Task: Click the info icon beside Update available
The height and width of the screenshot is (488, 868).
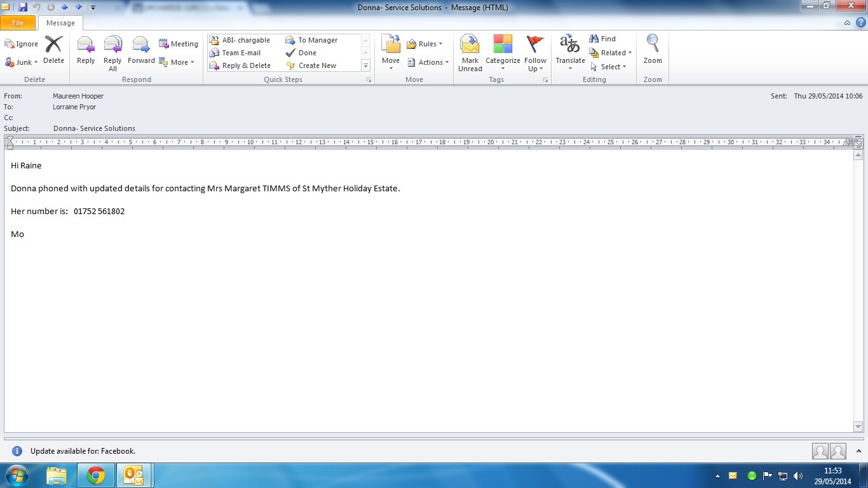Action: pos(17,451)
